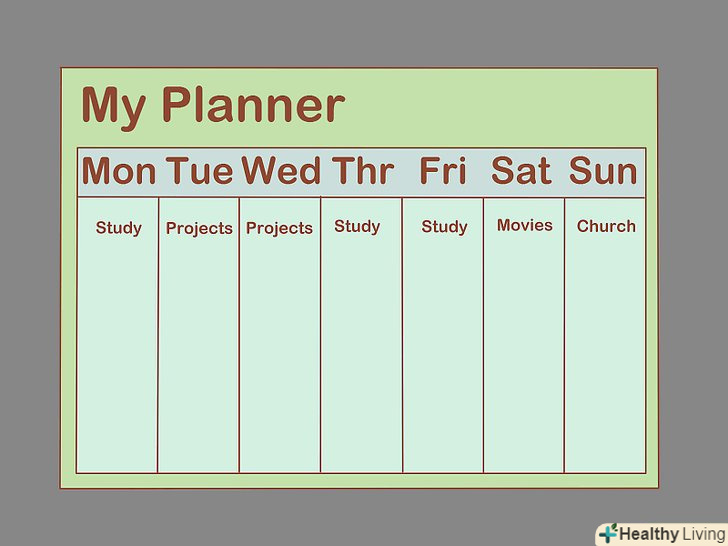Select the Wed column header
This screenshot has width=728, height=546.
(280, 172)
